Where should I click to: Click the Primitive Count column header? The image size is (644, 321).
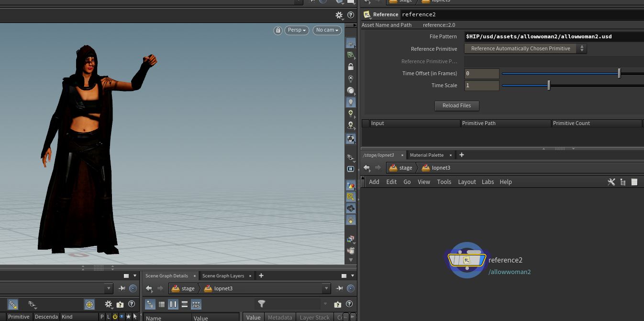click(596, 123)
